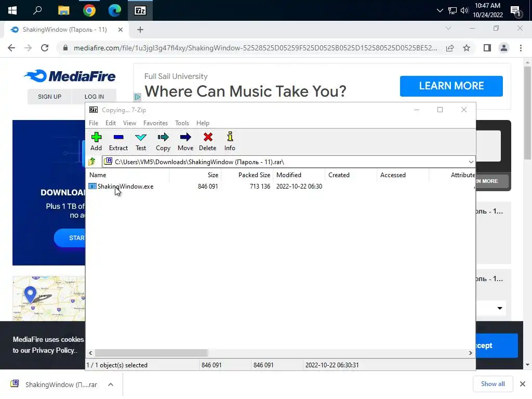Show hidden system tray icons
This screenshot has height=399, width=532.
pos(440,10)
